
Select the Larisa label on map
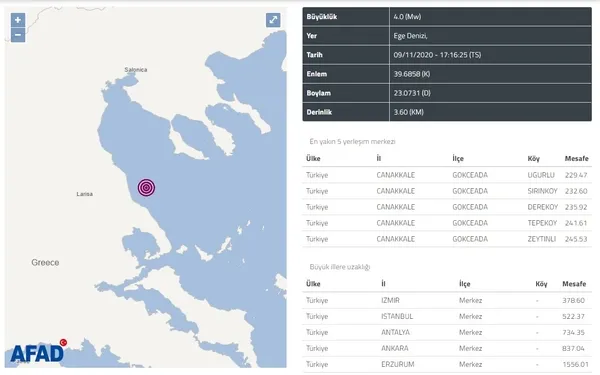point(85,194)
